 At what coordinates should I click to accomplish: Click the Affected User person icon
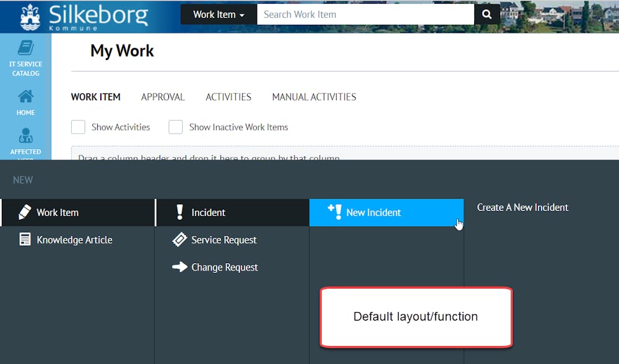[x=25, y=136]
